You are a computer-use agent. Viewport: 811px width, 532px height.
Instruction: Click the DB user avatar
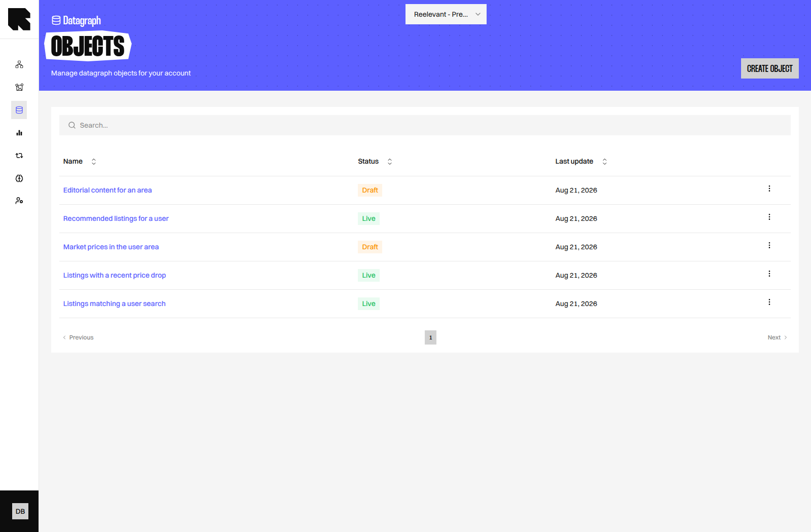pyautogui.click(x=20, y=511)
